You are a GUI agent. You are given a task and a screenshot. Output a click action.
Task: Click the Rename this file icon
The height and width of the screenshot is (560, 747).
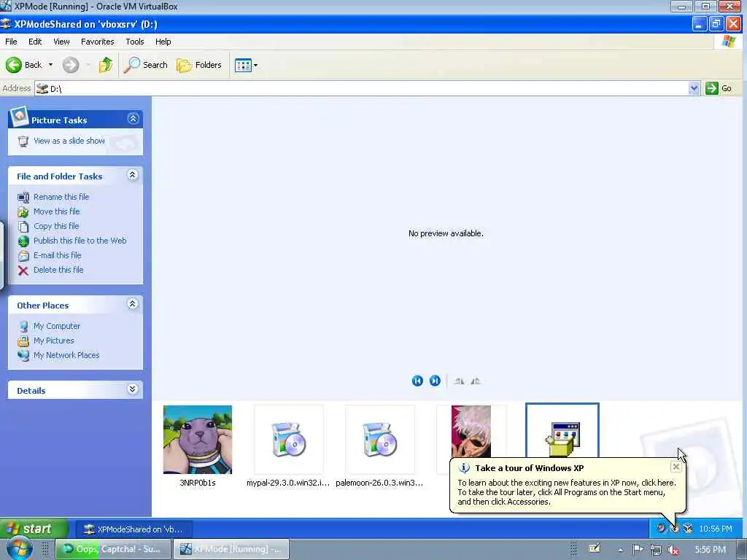click(x=23, y=197)
